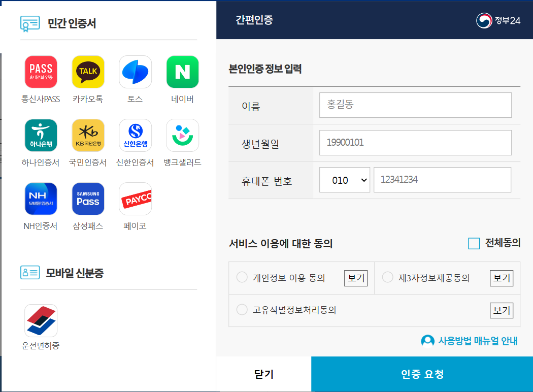Select the NH 모바일 인증서 icon
533x392 pixels.
pyautogui.click(x=41, y=199)
